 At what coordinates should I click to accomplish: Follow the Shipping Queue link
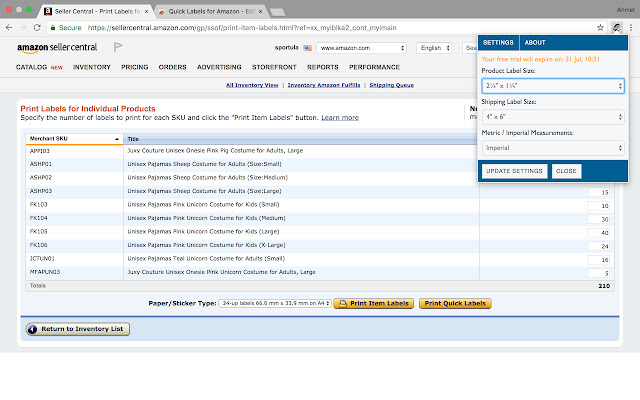[391, 85]
